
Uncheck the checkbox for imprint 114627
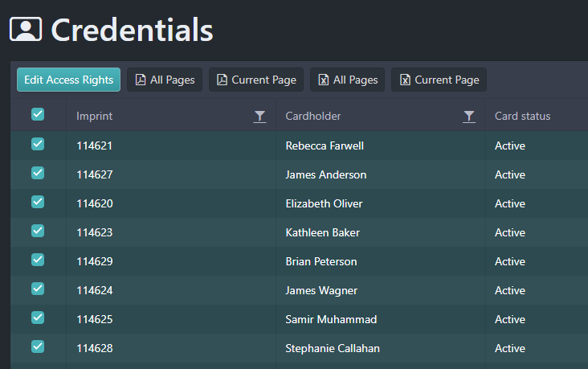coord(38,173)
